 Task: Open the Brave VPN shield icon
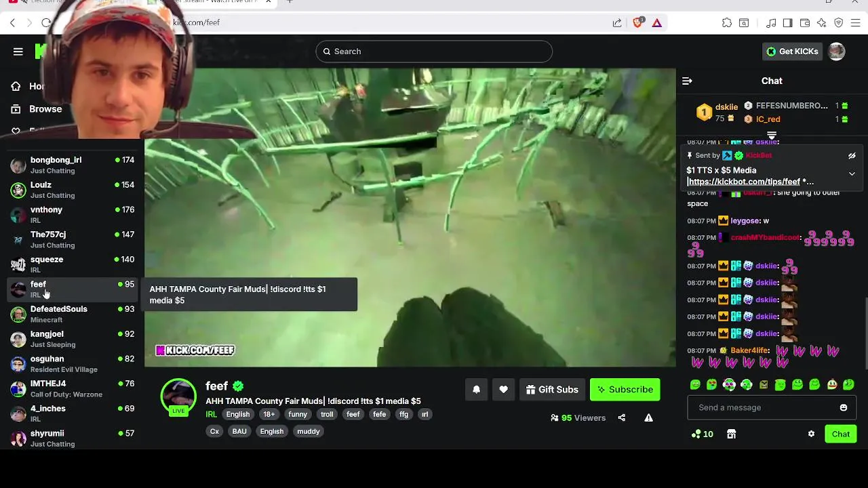point(839,23)
